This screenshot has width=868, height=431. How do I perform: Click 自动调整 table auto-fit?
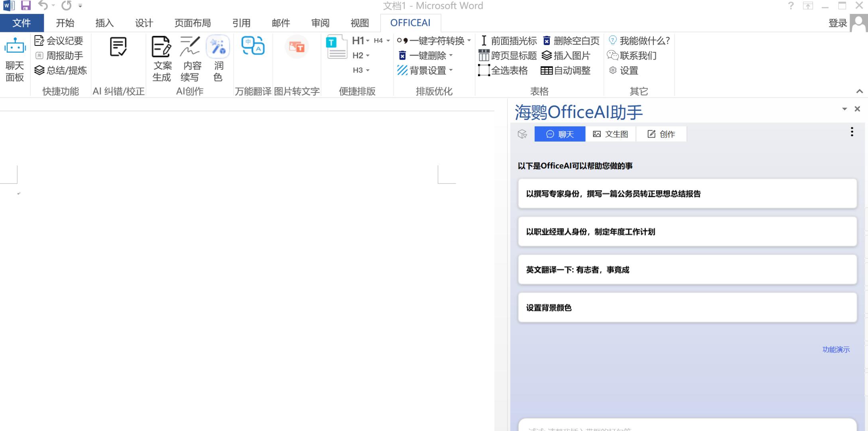[x=565, y=70]
